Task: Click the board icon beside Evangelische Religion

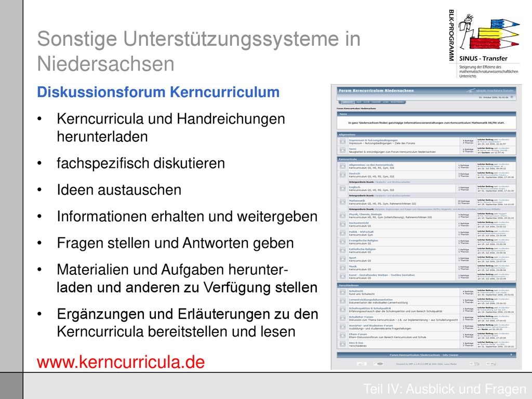Action: (343, 242)
